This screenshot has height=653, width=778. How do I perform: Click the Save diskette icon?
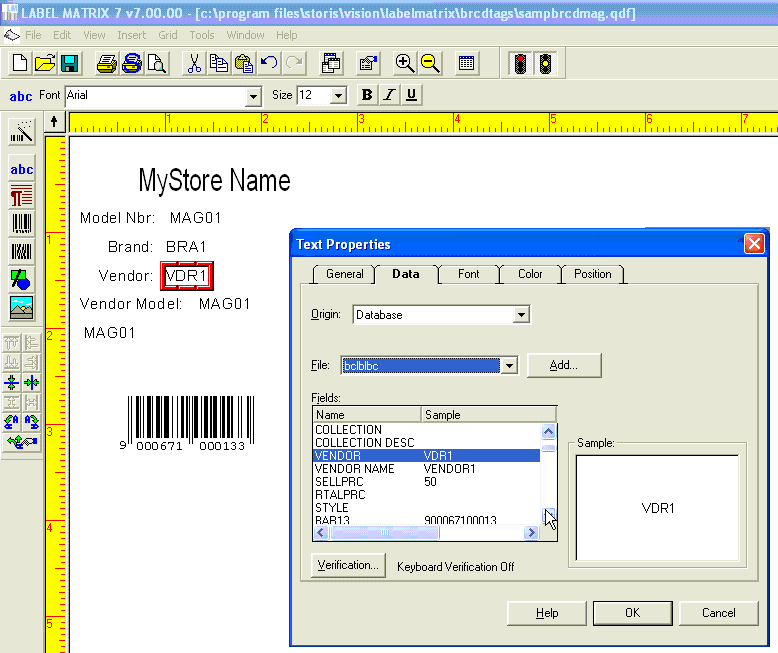(70, 64)
